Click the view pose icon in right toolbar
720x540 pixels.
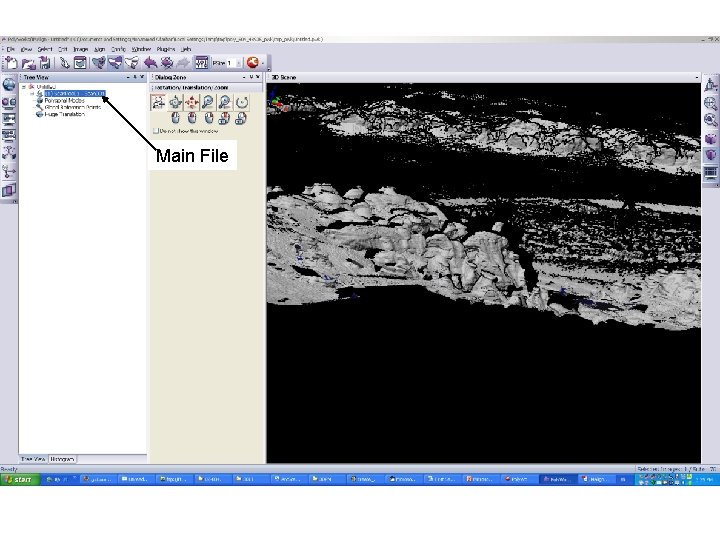(710, 85)
